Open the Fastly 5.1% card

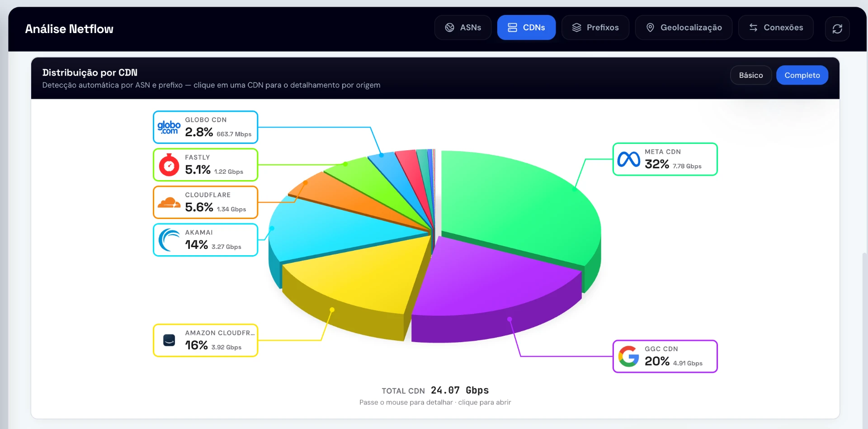click(206, 165)
